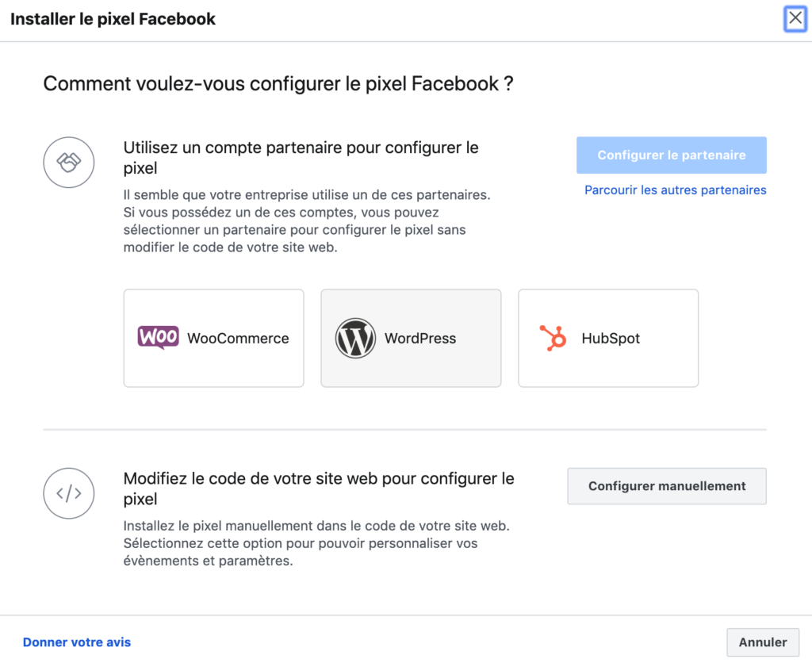812x663 pixels.
Task: Click the handshake partner setup icon
Action: [69, 162]
